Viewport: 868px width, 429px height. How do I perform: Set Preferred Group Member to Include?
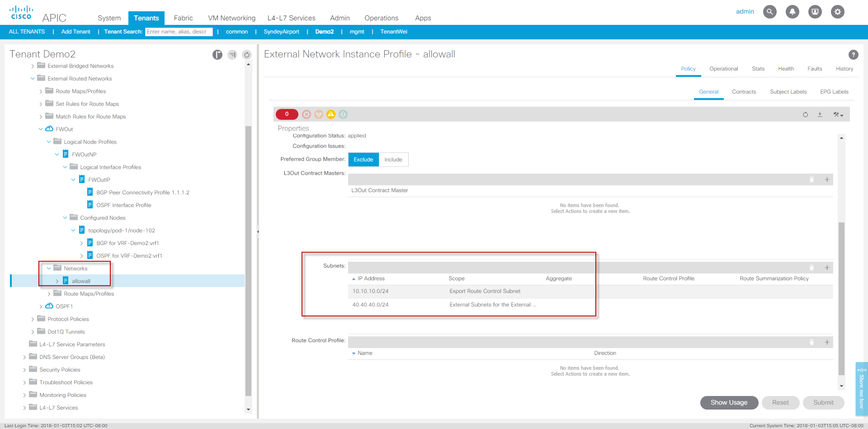point(393,160)
